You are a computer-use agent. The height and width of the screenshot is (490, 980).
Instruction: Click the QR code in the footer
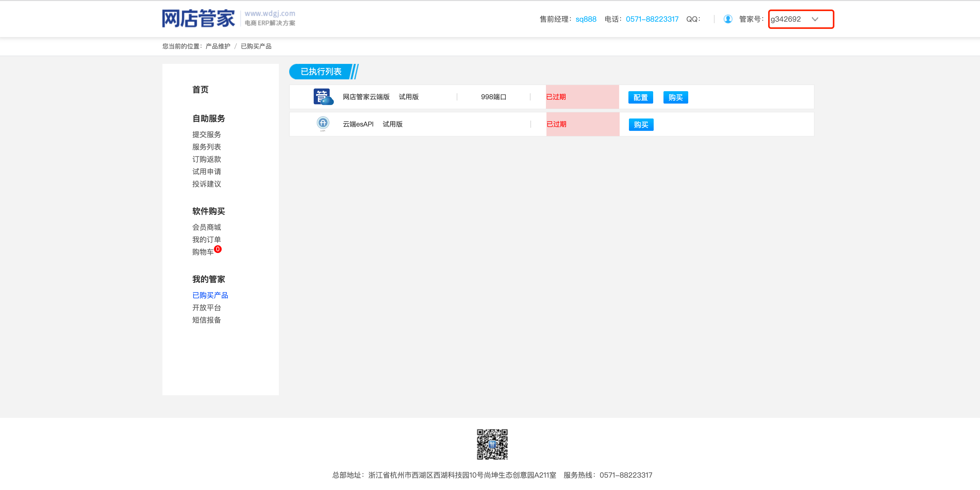[492, 444]
